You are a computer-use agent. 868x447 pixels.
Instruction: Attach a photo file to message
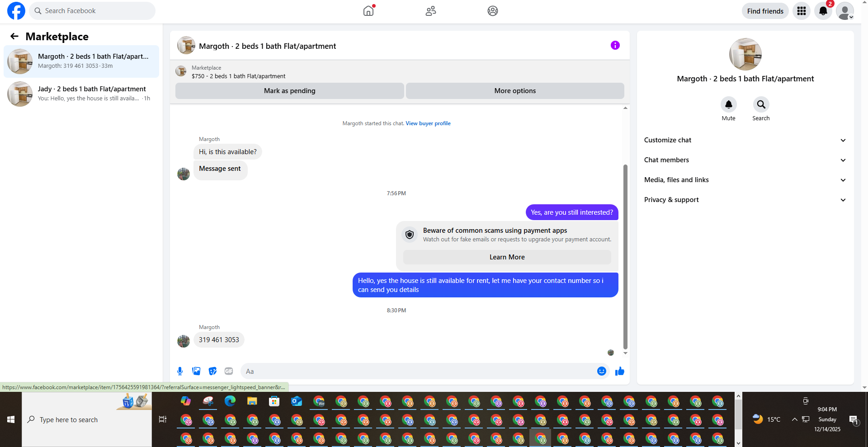(x=196, y=371)
